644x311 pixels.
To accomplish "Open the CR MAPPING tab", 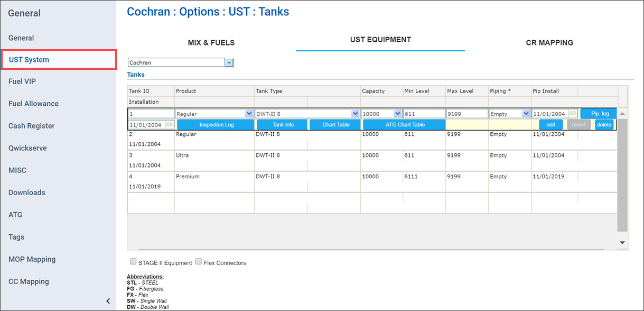I will pos(549,42).
